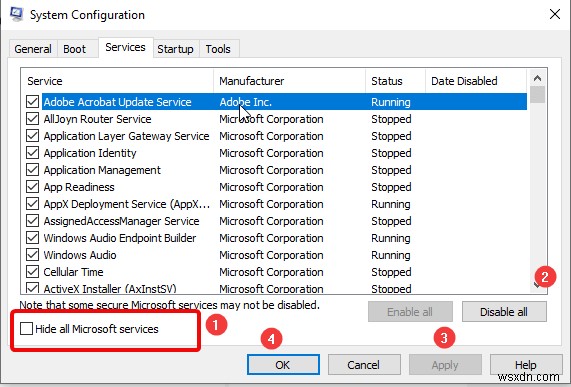Uncheck the Cellular Time service
Viewport: 571px width, 387px height.
coord(32,272)
